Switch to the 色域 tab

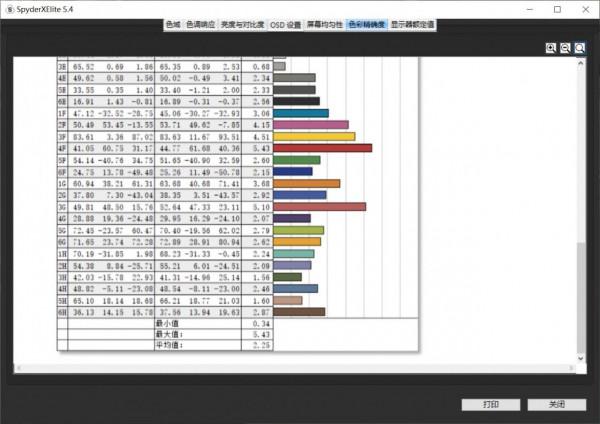coord(174,23)
